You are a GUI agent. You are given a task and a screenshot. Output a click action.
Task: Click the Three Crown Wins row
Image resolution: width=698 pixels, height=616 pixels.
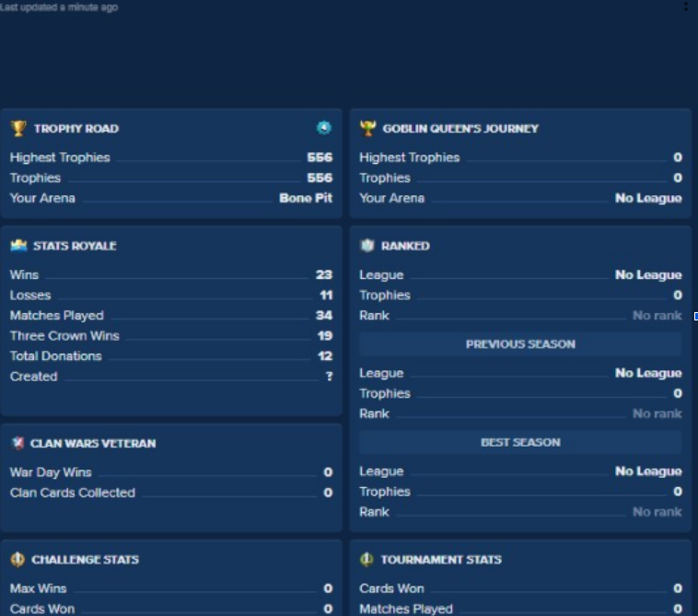click(171, 335)
